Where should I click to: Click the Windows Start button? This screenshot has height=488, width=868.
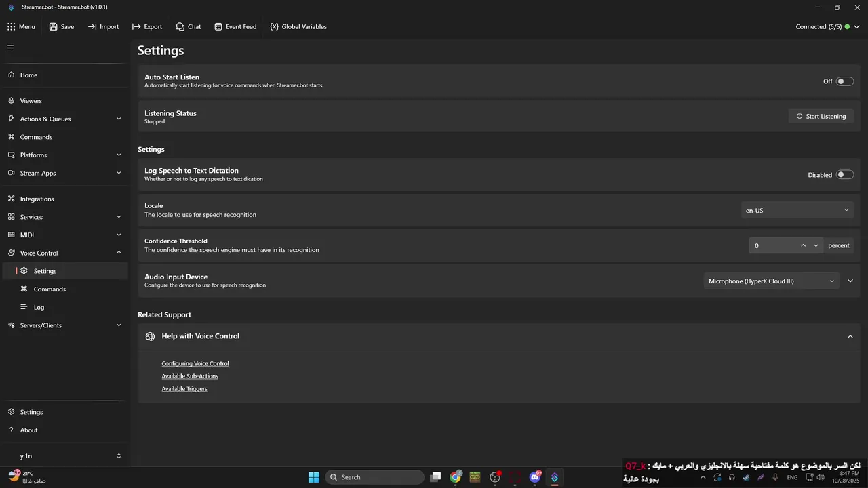coord(313,477)
